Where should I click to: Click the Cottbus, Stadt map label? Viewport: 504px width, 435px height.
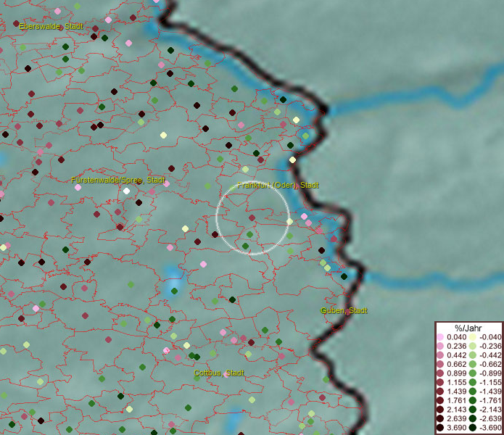tap(219, 373)
